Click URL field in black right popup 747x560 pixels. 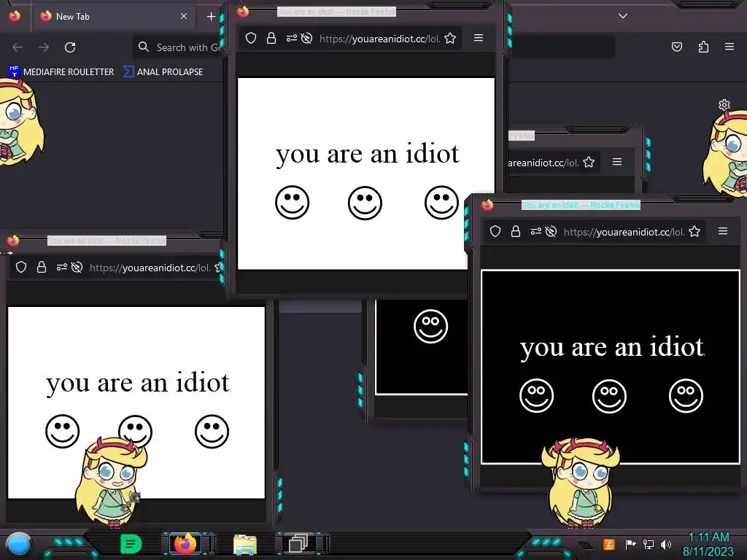(x=624, y=232)
